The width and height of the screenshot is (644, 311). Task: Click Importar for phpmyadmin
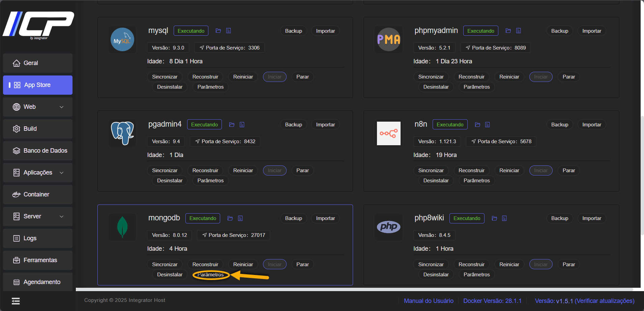(592, 31)
